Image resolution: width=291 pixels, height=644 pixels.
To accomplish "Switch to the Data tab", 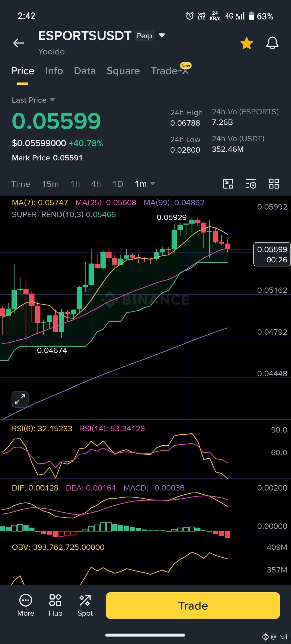I will click(x=85, y=71).
